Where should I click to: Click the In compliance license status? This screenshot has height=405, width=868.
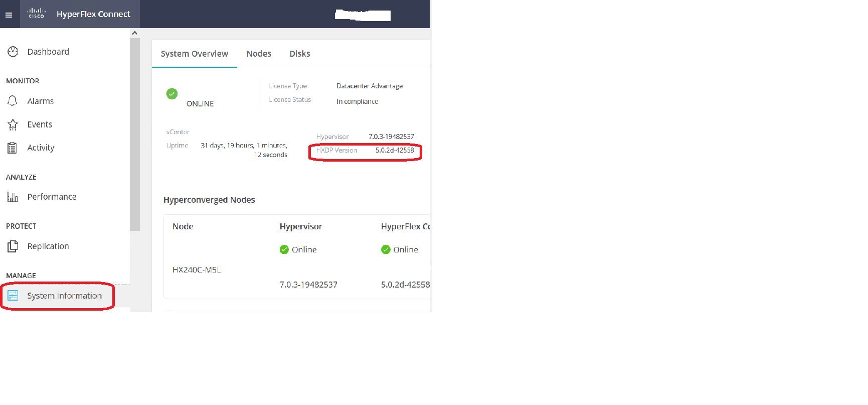357,101
